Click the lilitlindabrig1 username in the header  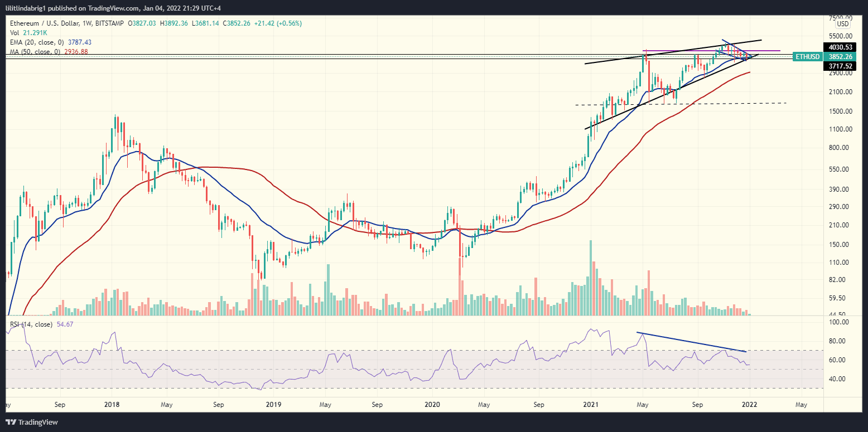click(x=24, y=8)
